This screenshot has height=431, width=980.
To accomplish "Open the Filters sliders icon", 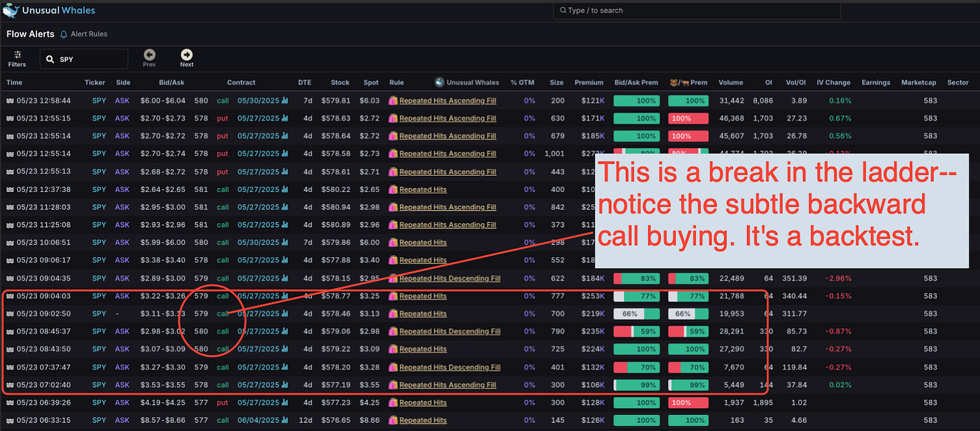I will pos(17,55).
